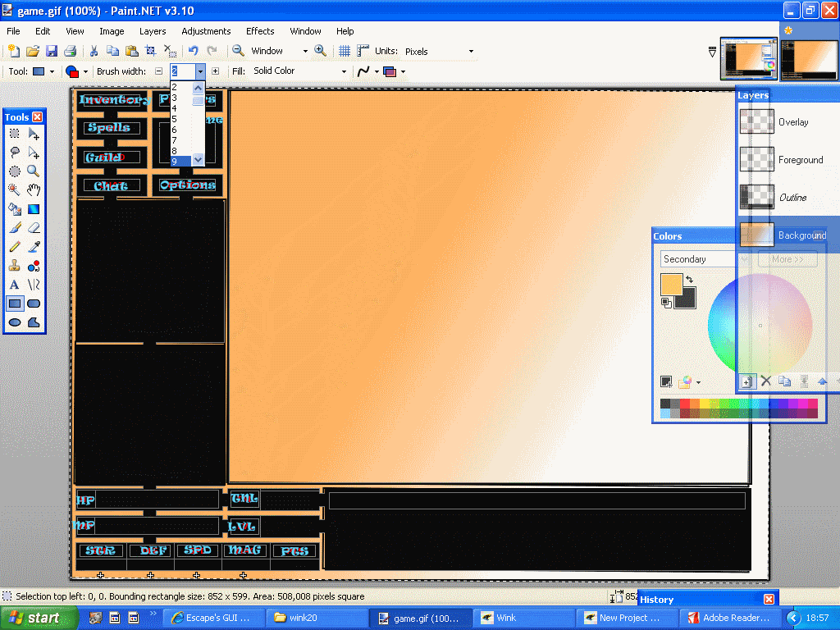The width and height of the screenshot is (840, 630).
Task: Swap primary and secondary colors
Action: (x=689, y=279)
